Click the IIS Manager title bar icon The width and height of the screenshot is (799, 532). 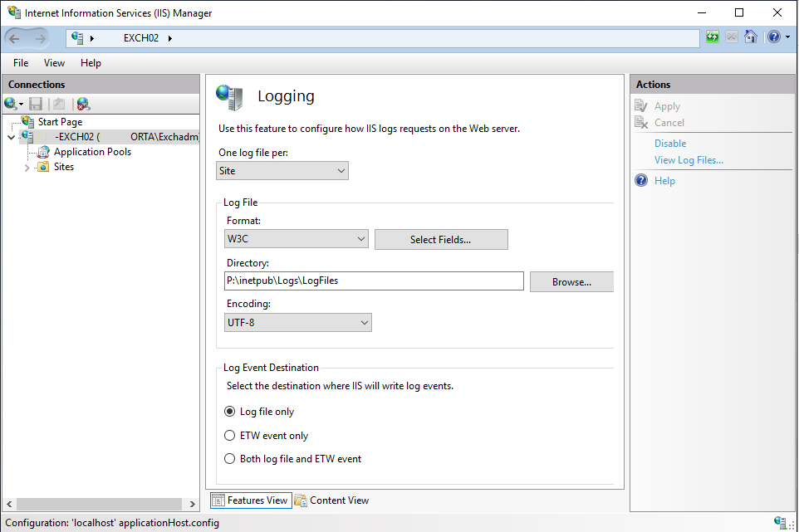click(x=14, y=12)
